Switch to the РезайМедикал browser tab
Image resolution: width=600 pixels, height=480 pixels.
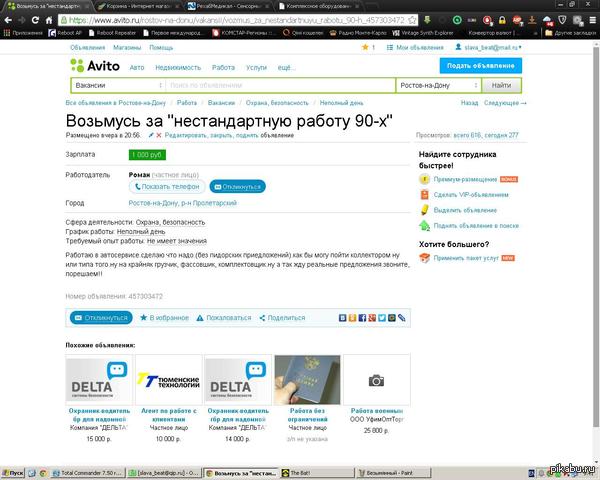(x=228, y=6)
